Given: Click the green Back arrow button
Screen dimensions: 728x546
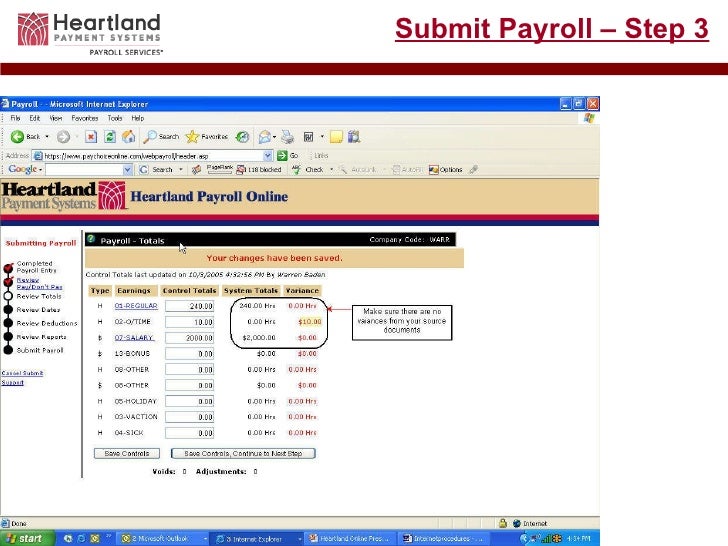Looking at the screenshot, I should (18, 136).
